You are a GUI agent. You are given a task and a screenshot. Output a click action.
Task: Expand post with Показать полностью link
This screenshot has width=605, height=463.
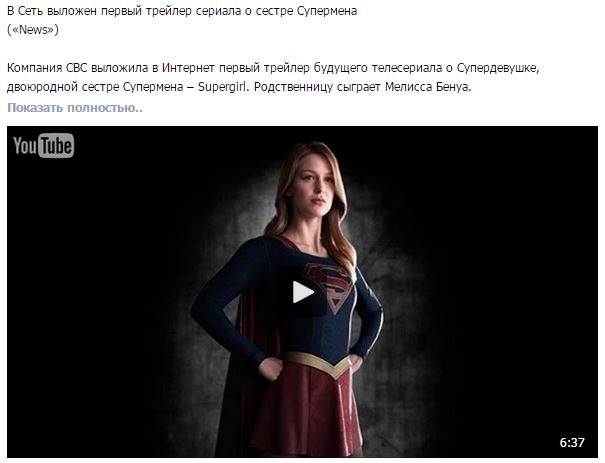click(75, 108)
